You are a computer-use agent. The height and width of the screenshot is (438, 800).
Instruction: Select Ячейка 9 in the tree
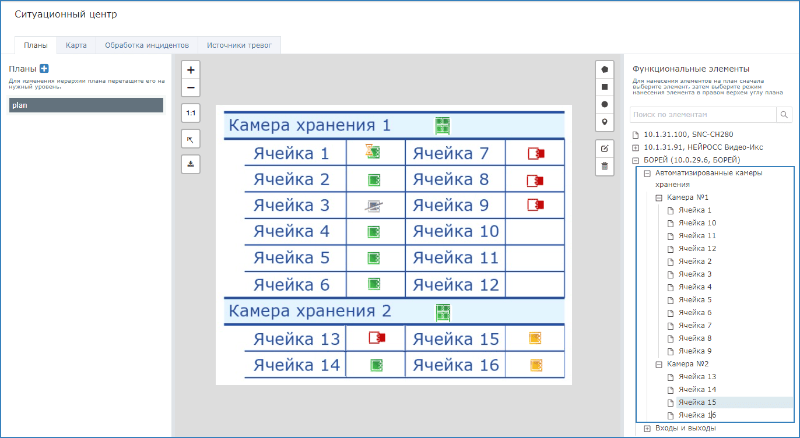click(694, 351)
